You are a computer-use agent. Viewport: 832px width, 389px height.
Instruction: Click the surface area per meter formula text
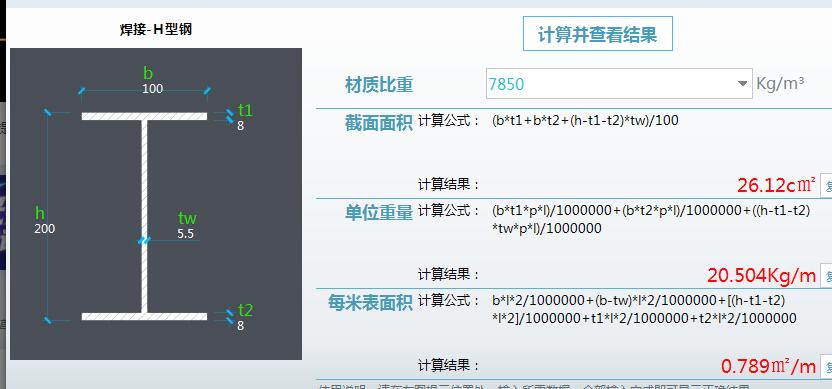pos(644,309)
